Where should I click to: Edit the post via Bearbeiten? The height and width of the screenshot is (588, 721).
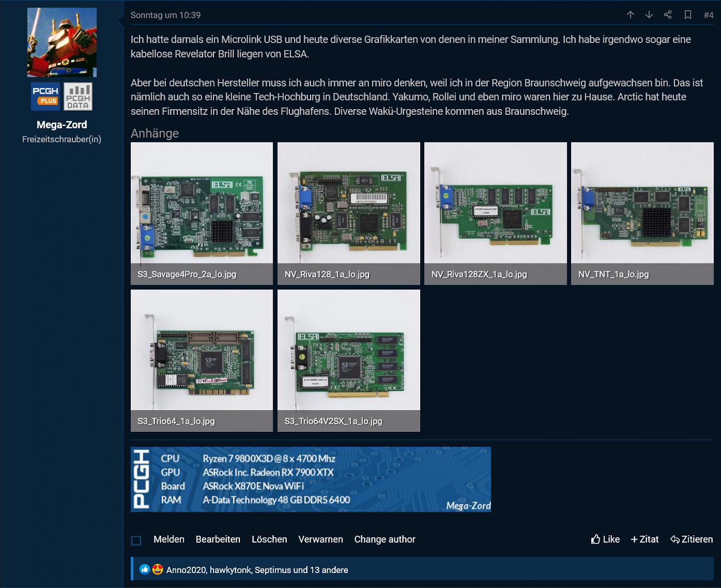click(x=218, y=539)
